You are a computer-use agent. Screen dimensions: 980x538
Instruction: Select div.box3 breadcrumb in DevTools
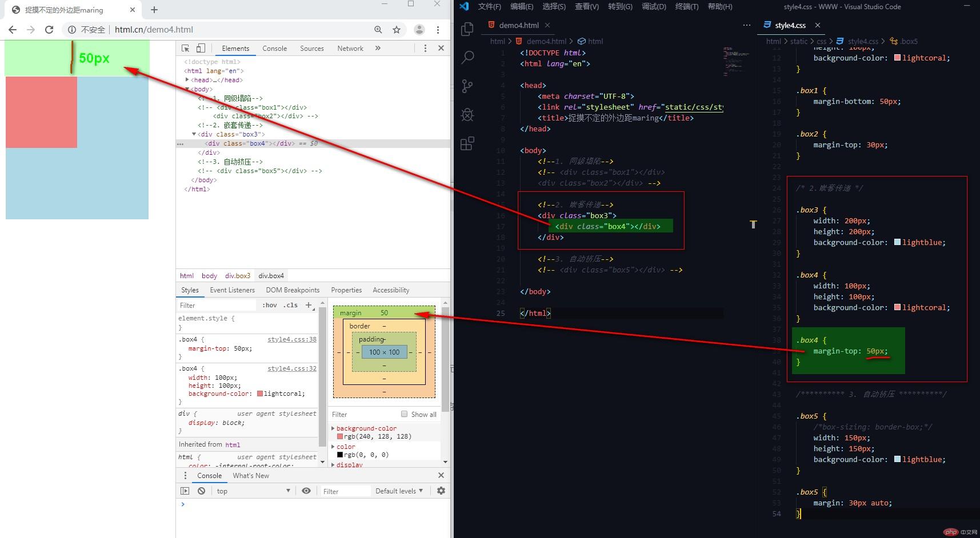pyautogui.click(x=238, y=276)
